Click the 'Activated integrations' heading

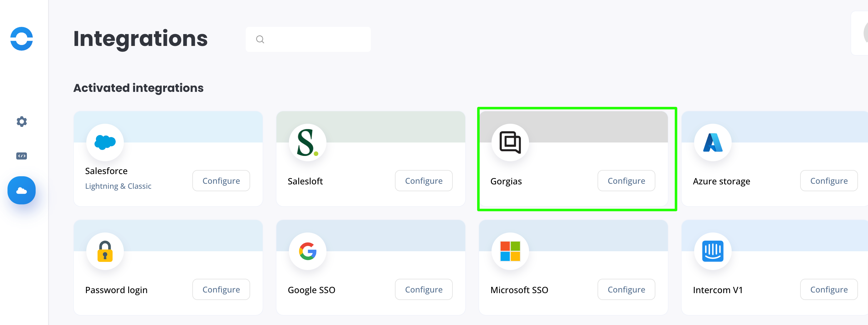(x=139, y=88)
